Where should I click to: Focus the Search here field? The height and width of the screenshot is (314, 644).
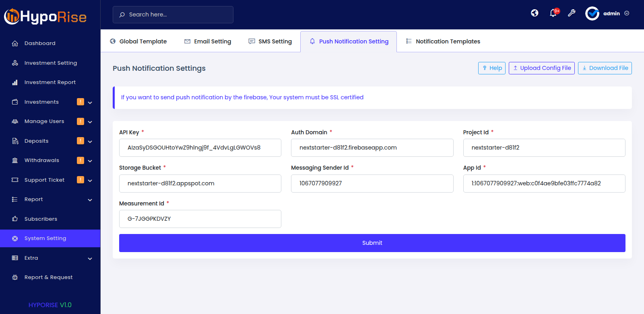173,14
